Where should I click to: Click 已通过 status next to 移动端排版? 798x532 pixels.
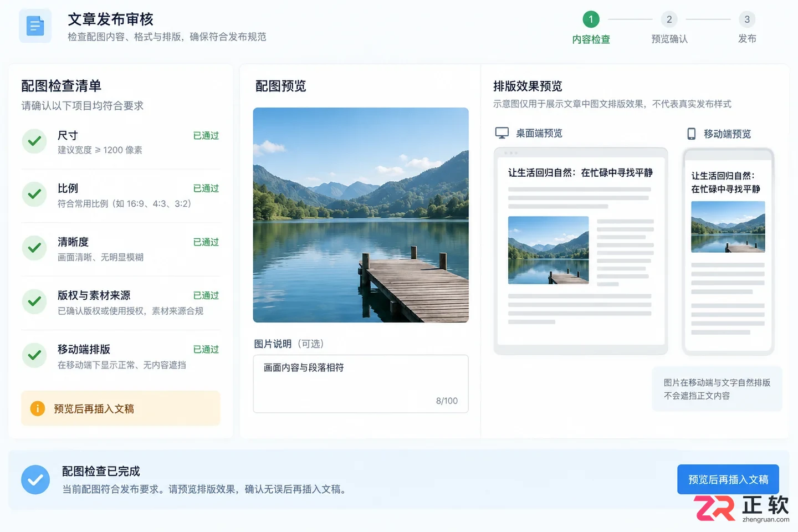pos(206,349)
